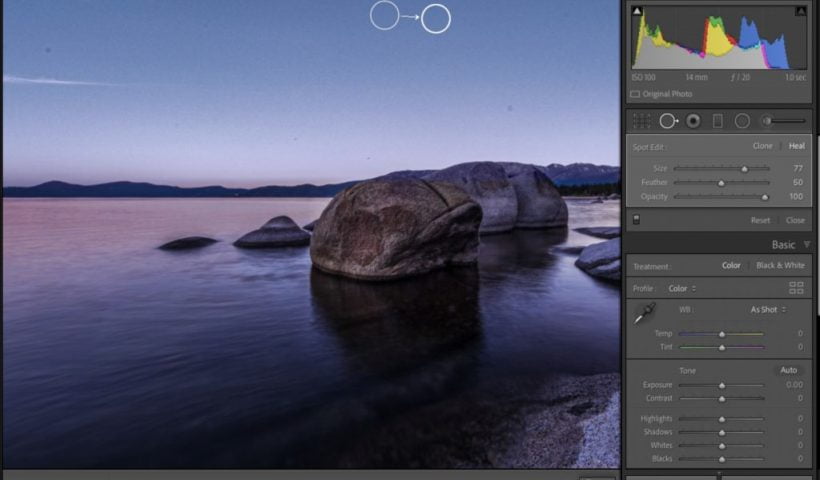Toggle shadow clipping indicator in histogram

click(637, 11)
